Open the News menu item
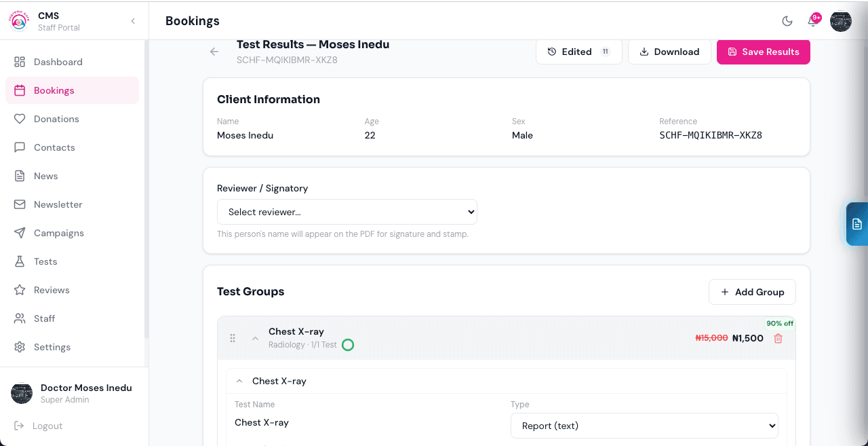The image size is (868, 446). [72, 176]
